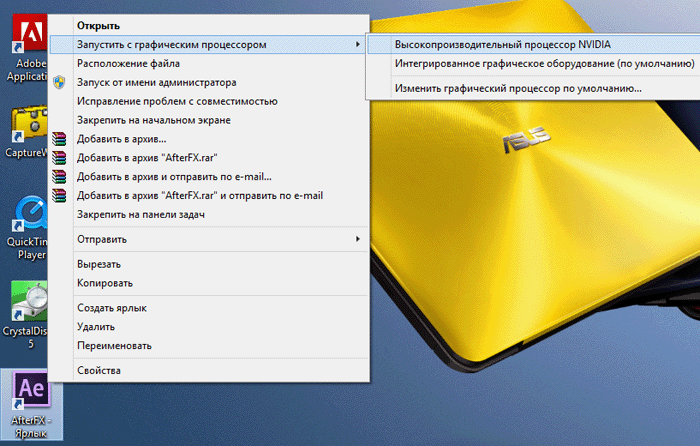Click Запустить с графическим процессором entry
Screen dimensions: 700x446
pos(209,44)
